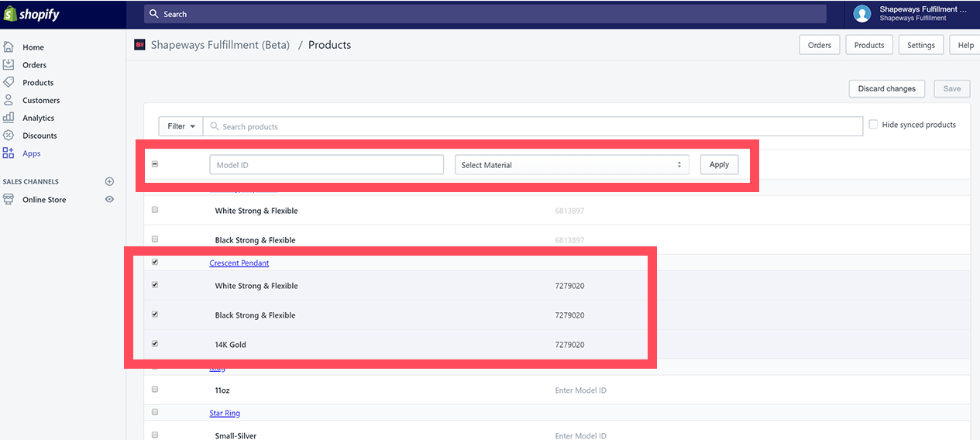Open Apps in the sidebar
This screenshot has height=440, width=980.
tap(31, 154)
